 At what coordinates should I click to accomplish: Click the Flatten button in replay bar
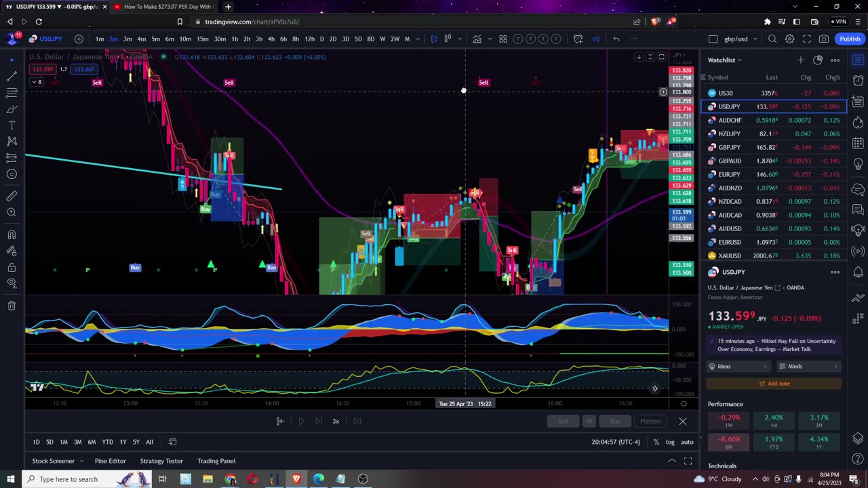pos(650,421)
